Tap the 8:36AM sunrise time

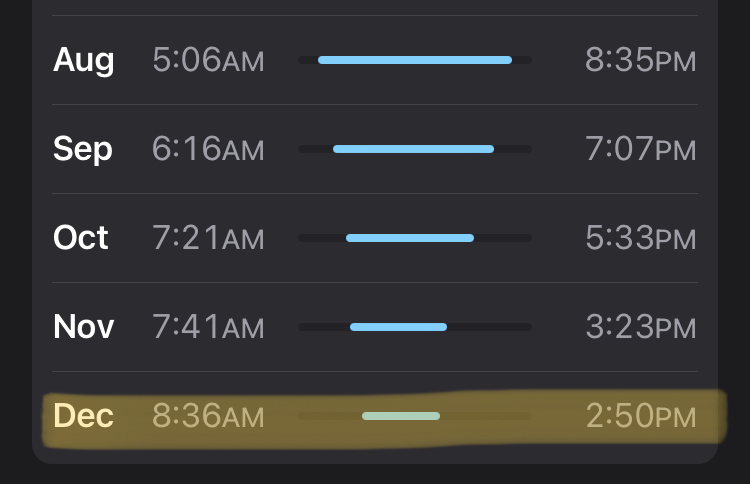pos(208,417)
